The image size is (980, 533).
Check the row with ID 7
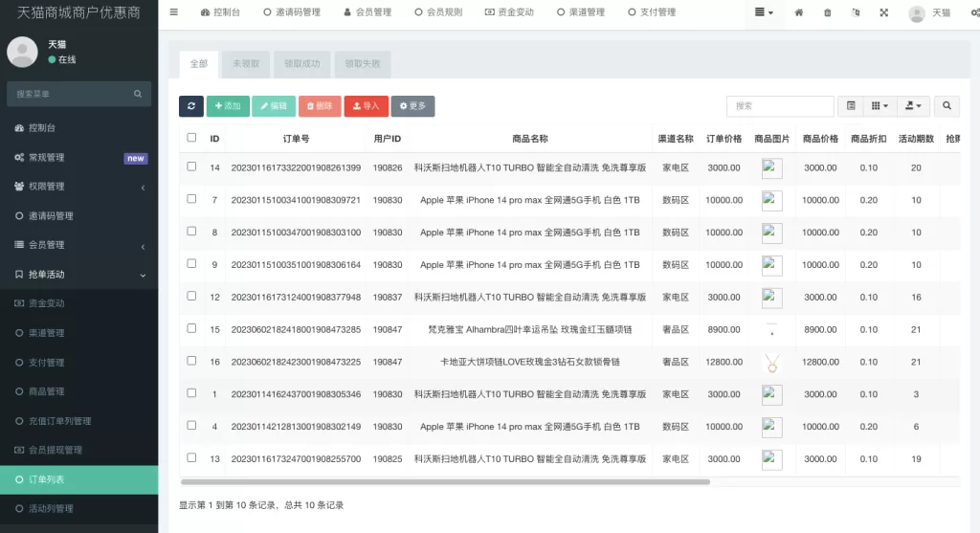191,199
